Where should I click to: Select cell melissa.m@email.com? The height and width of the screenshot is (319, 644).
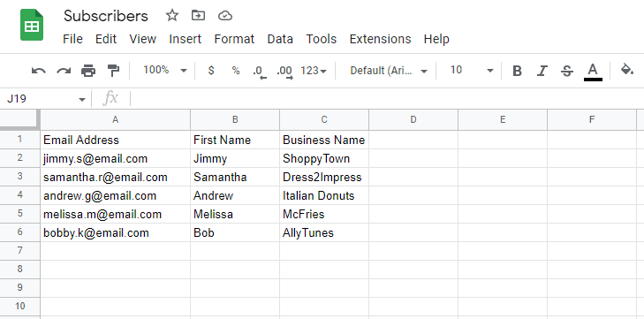pyautogui.click(x=116, y=214)
